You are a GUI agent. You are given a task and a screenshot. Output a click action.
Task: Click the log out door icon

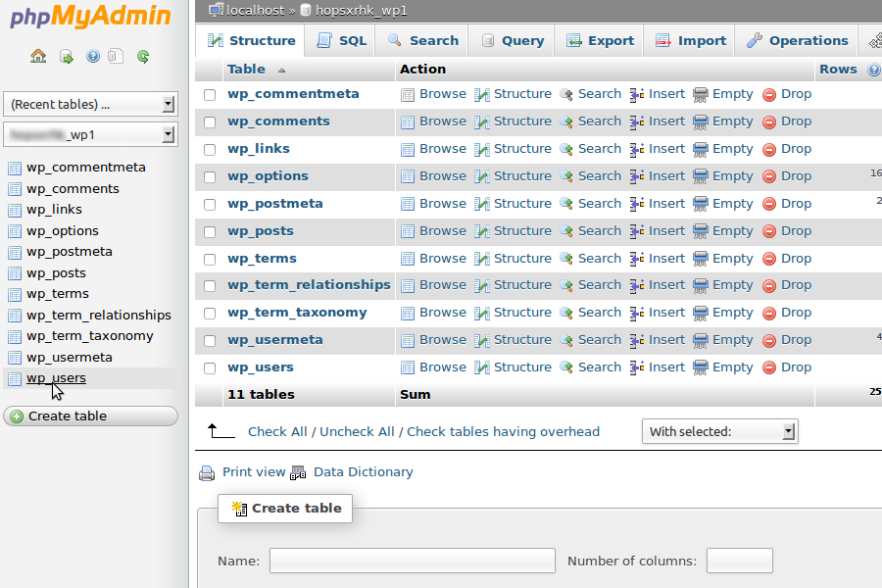(x=67, y=57)
